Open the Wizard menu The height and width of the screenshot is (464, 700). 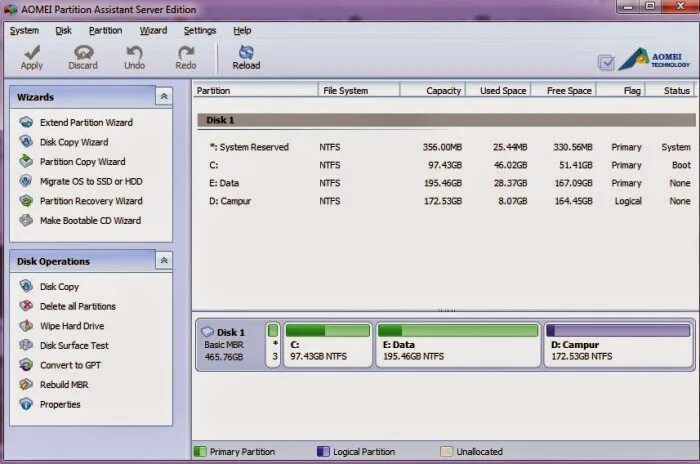pos(153,30)
